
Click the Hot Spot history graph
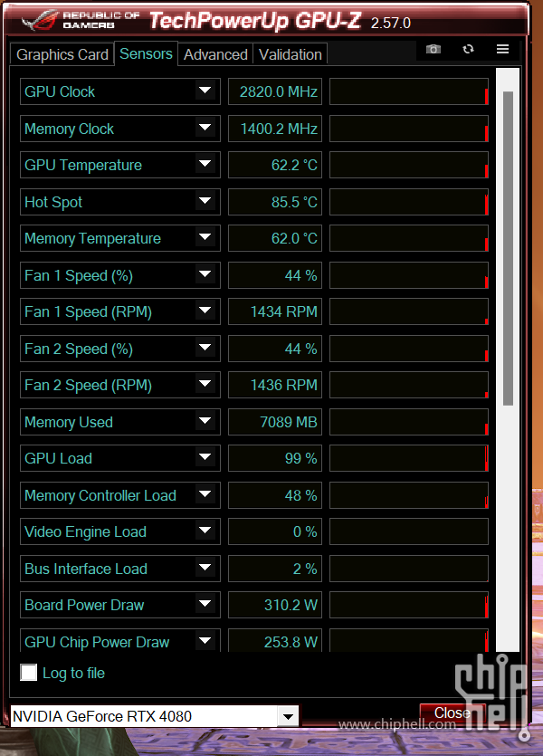click(x=408, y=202)
